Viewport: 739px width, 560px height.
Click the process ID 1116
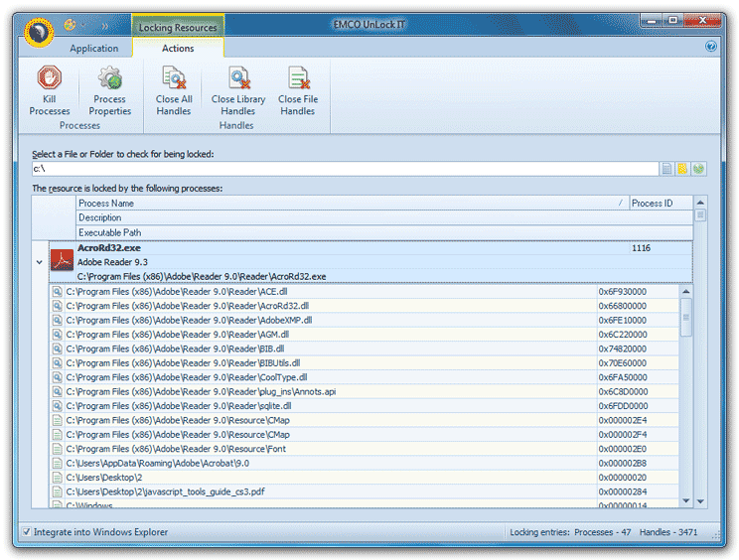click(x=641, y=248)
